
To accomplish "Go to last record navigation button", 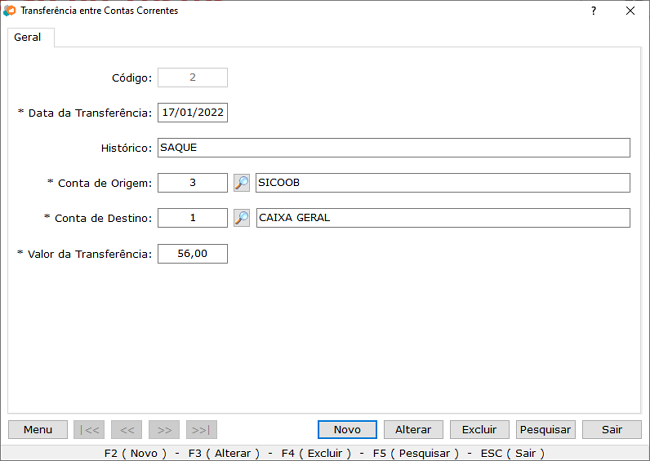I will [x=201, y=429].
